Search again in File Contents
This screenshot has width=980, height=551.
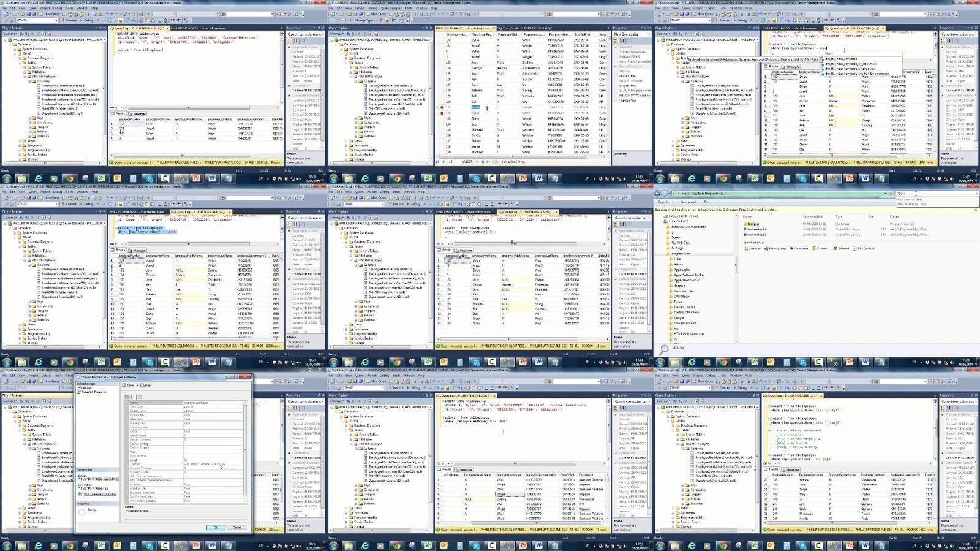coord(866,248)
